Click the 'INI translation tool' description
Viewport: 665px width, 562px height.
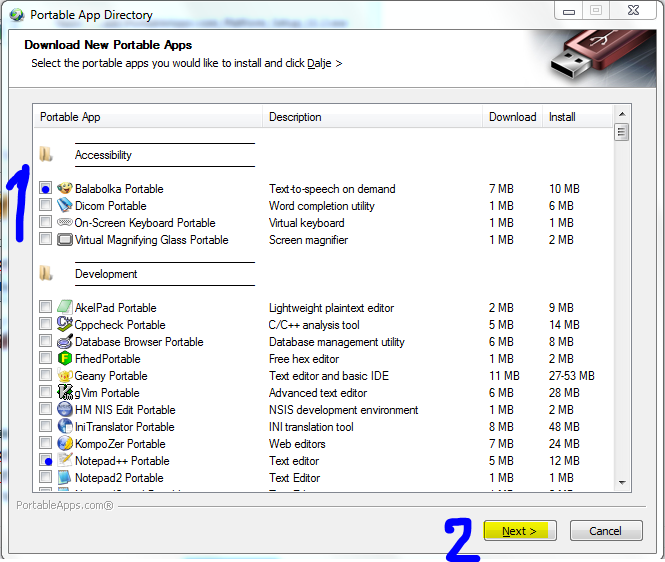point(311,427)
